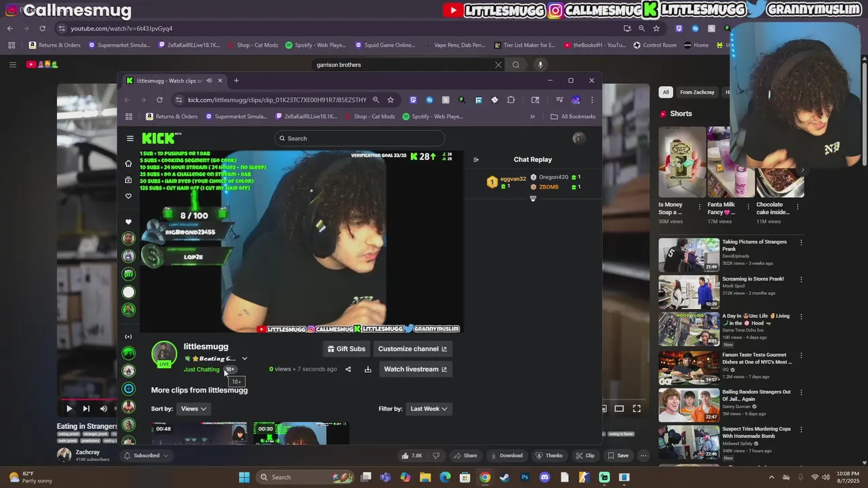
Task: Open the 00:48 clip thumbnail
Action: coord(199,433)
